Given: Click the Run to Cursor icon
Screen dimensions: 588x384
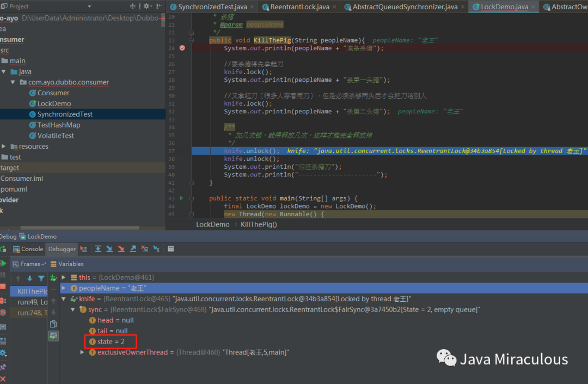Looking at the screenshot, I should pos(156,249).
